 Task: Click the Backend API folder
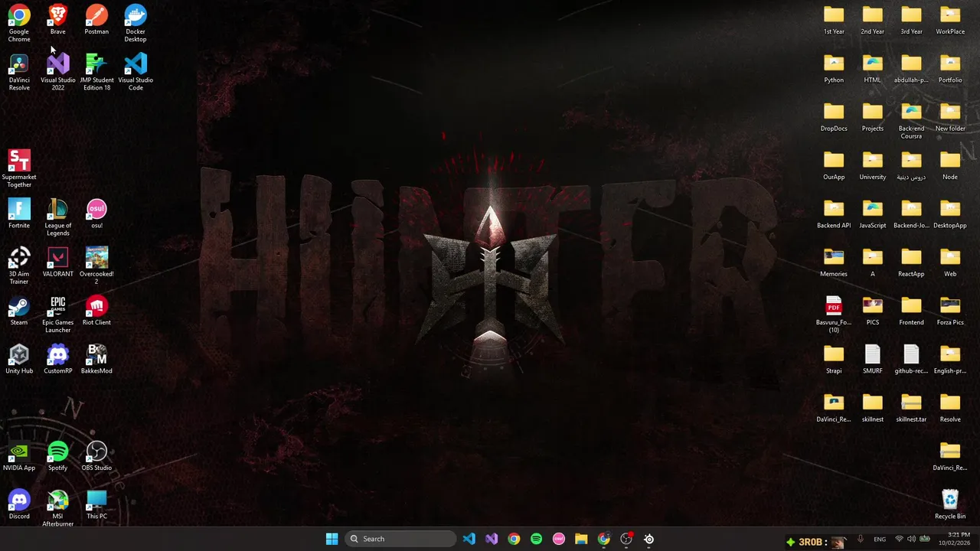coord(834,214)
